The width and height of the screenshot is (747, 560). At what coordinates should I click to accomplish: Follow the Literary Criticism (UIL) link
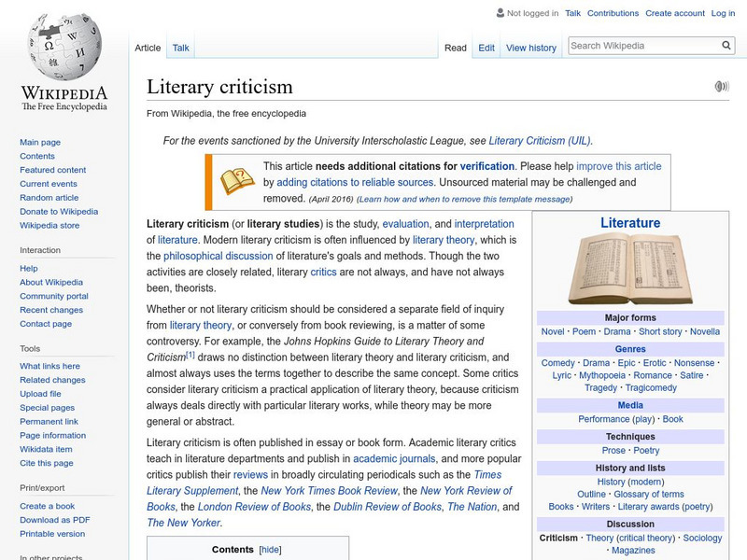pyautogui.click(x=540, y=141)
